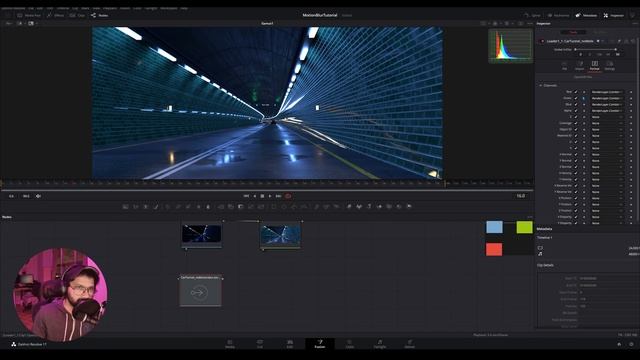
Task: Switch to the Edit page tab
Action: pos(290,344)
